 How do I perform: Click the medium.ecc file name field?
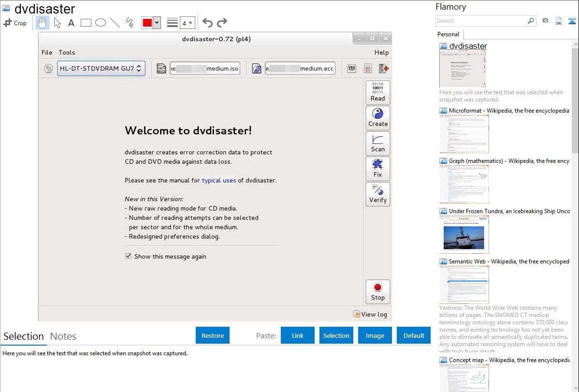tap(300, 68)
